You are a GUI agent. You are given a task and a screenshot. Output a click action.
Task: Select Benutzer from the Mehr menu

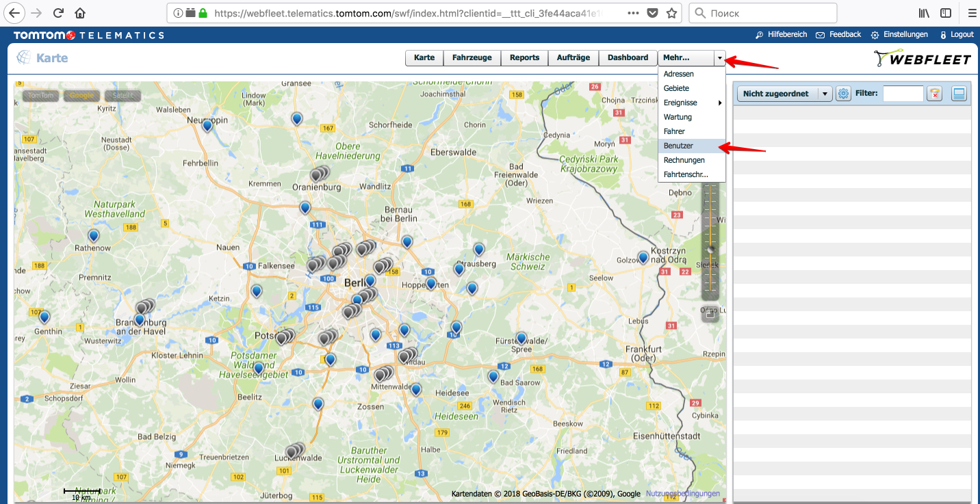coord(678,146)
